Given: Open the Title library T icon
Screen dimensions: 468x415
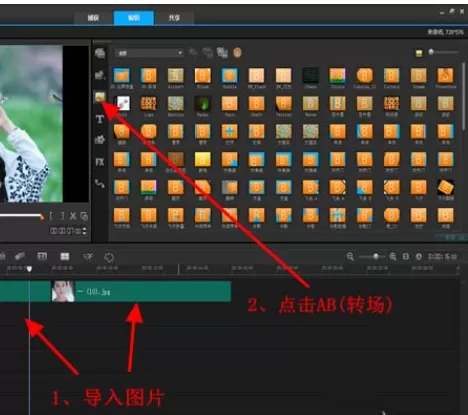Looking at the screenshot, I should (100, 119).
